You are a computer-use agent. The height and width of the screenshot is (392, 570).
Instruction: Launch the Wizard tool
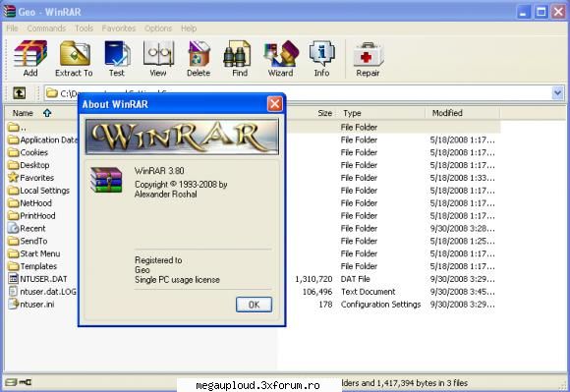(281, 58)
